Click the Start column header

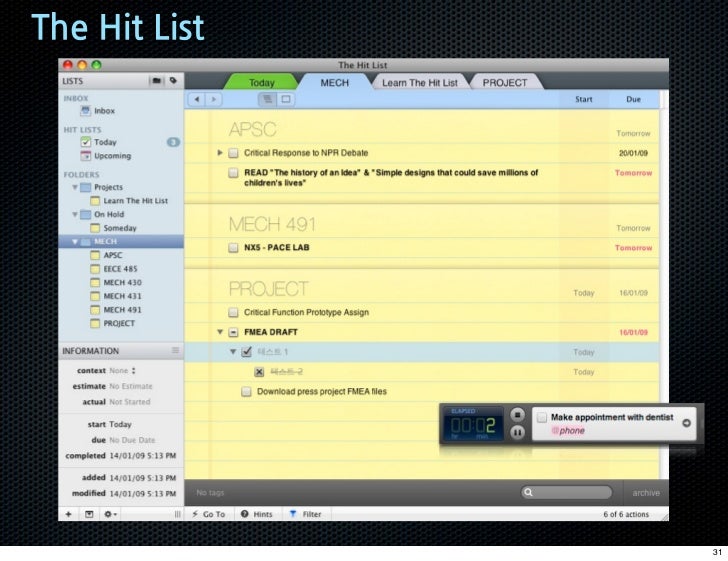tap(584, 99)
